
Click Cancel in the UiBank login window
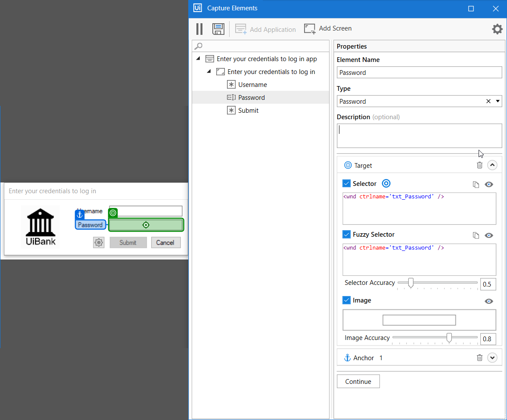coord(166,242)
